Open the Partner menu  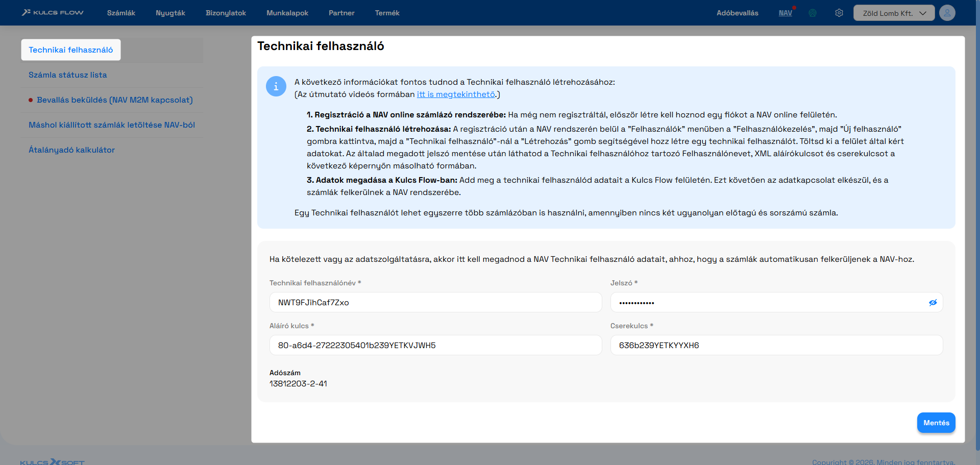pyautogui.click(x=341, y=13)
